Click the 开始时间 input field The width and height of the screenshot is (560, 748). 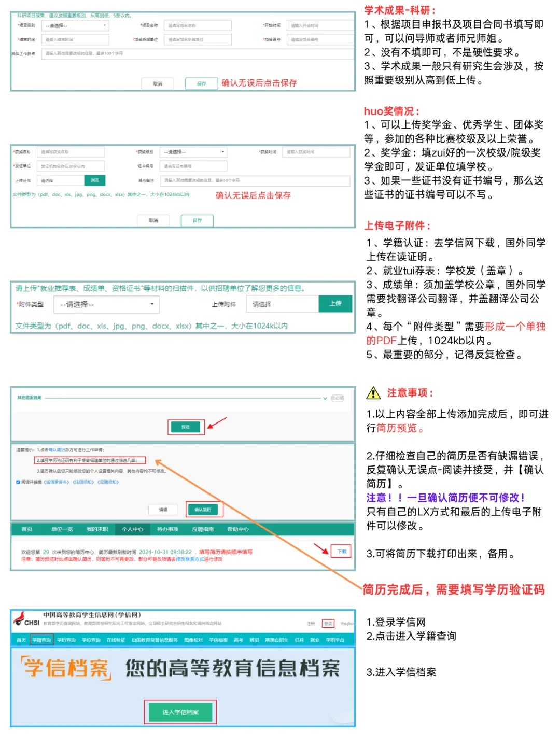(320, 25)
